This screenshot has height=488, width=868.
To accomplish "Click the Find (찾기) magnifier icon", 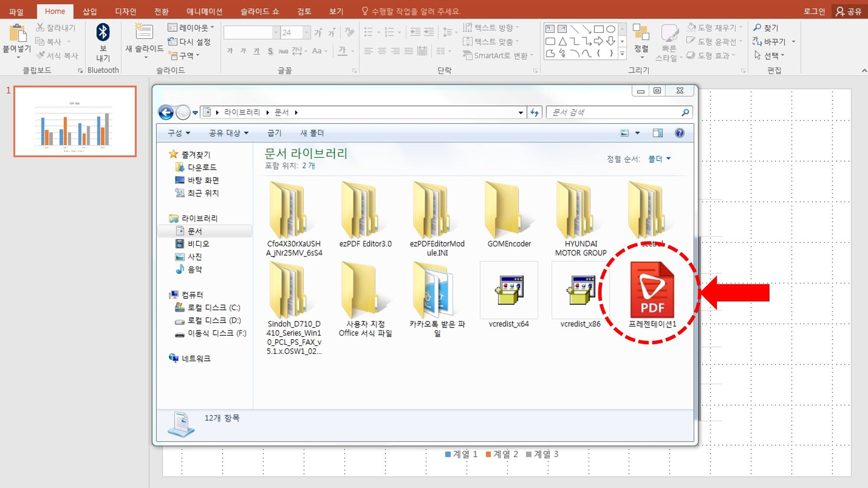I will click(x=757, y=27).
